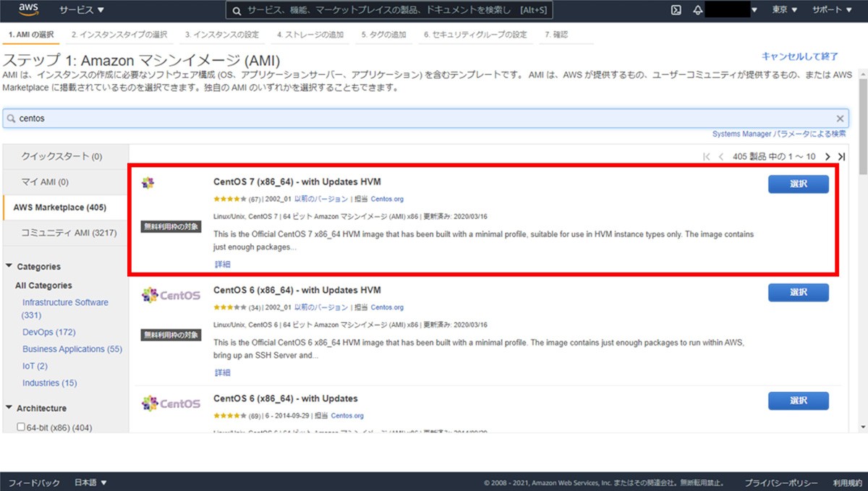Open プライバシーポリシー footer link

coord(781,482)
